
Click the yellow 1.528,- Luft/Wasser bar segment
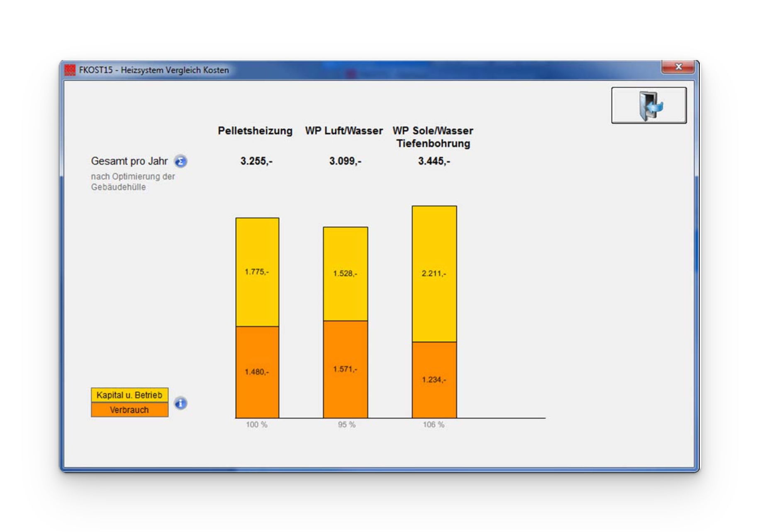pos(345,273)
